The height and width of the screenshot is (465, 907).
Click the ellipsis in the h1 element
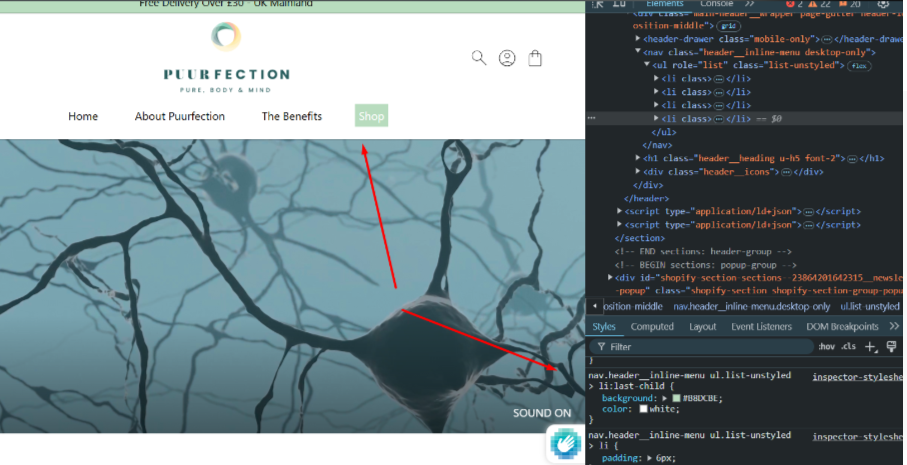click(852, 158)
